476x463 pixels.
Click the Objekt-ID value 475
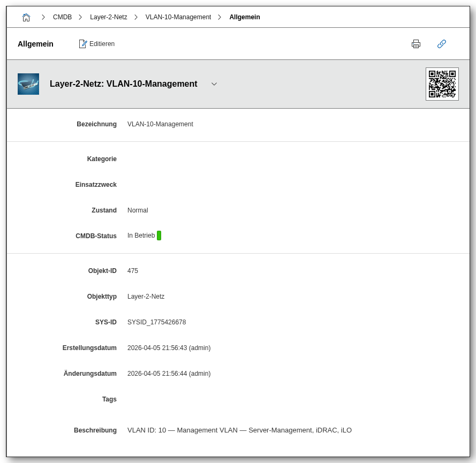pos(133,271)
